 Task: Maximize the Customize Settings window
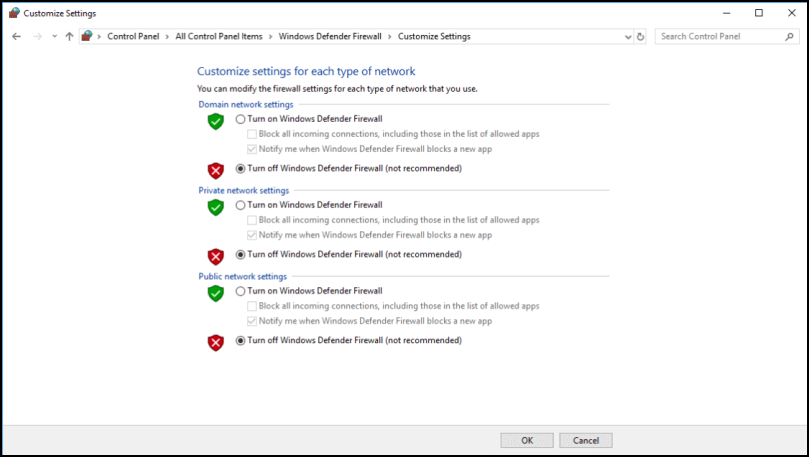click(759, 13)
